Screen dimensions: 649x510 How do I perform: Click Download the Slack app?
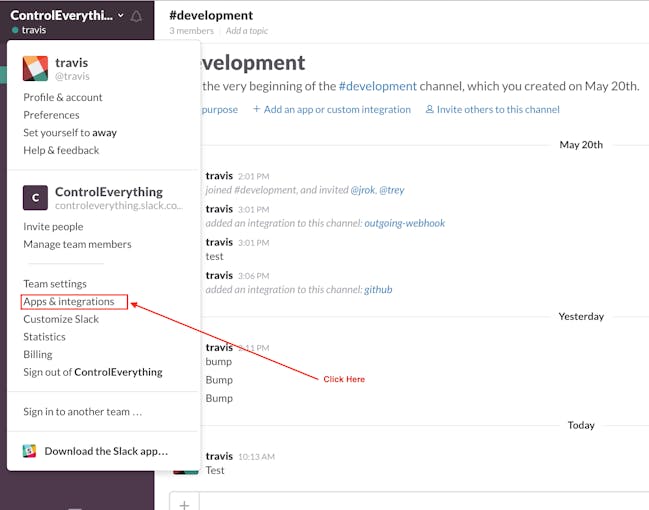[106, 451]
